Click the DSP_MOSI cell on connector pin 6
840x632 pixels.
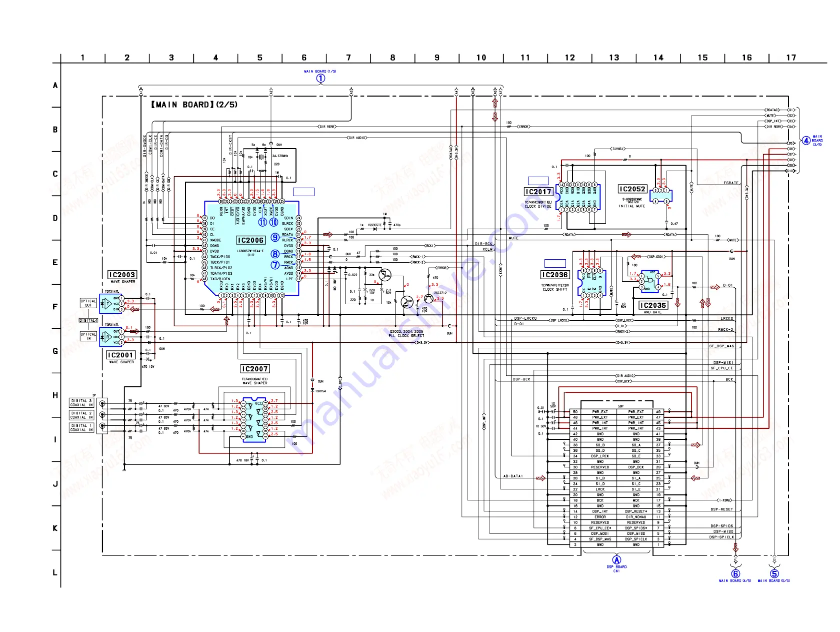tap(600, 533)
